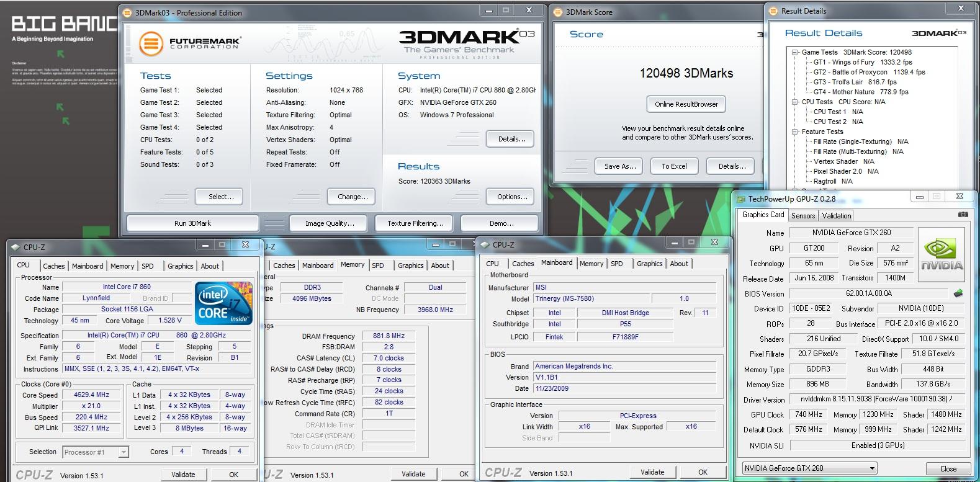Click the 3DMark03 window title bar icon
The width and height of the screenshot is (980, 482).
tap(128, 12)
